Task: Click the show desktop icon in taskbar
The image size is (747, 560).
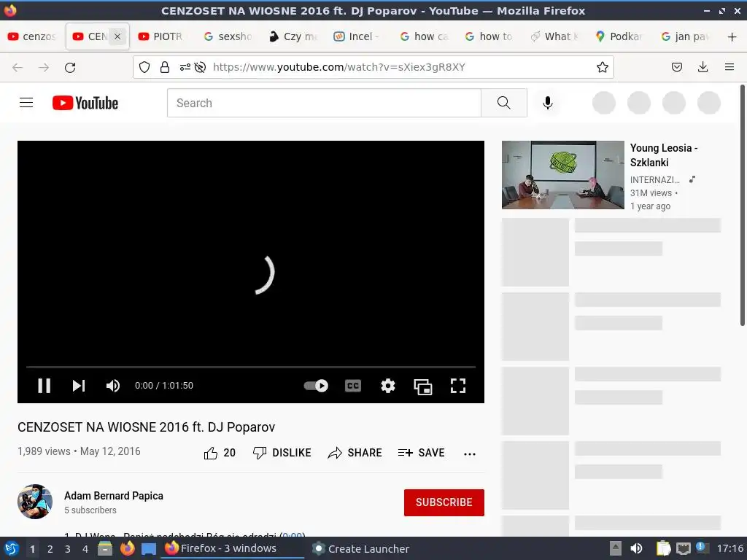Action: [x=149, y=549]
